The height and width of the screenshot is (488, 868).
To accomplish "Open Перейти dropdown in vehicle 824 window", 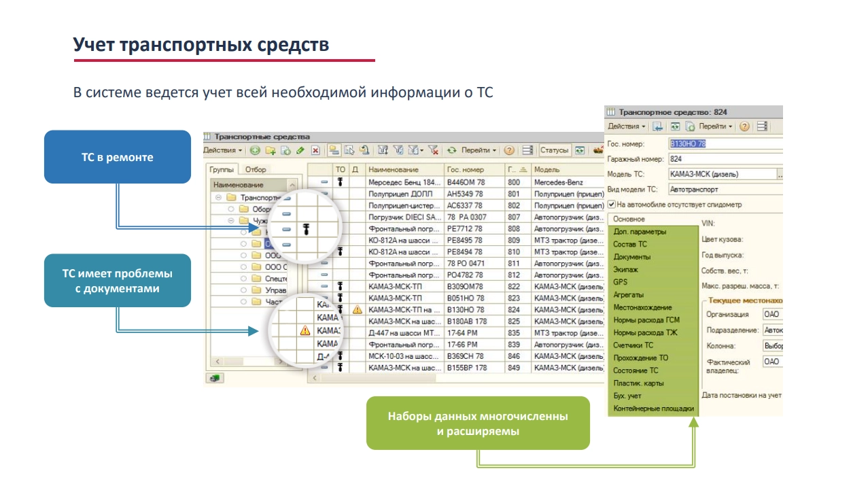I will click(x=716, y=126).
